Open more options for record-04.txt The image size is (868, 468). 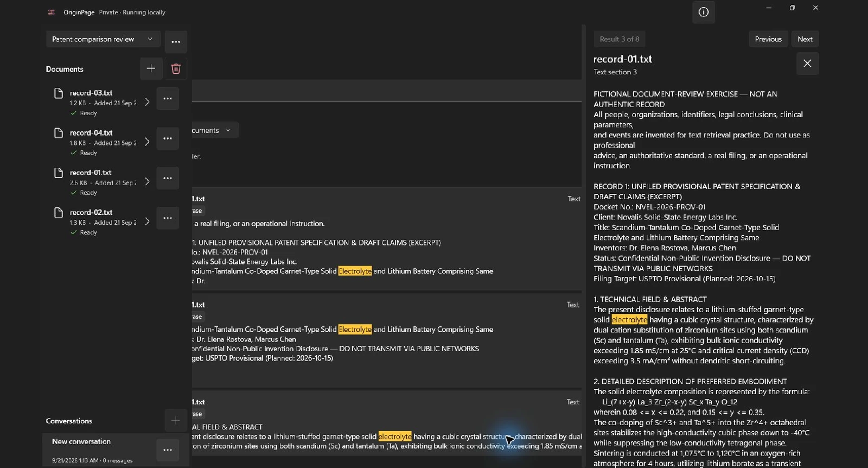coord(168,138)
